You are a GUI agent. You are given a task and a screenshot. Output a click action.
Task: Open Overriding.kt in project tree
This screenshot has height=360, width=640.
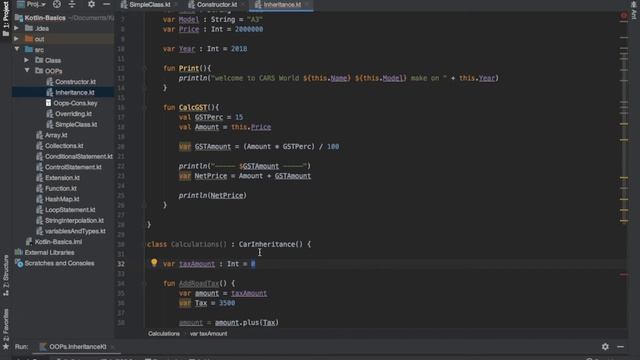click(x=73, y=113)
